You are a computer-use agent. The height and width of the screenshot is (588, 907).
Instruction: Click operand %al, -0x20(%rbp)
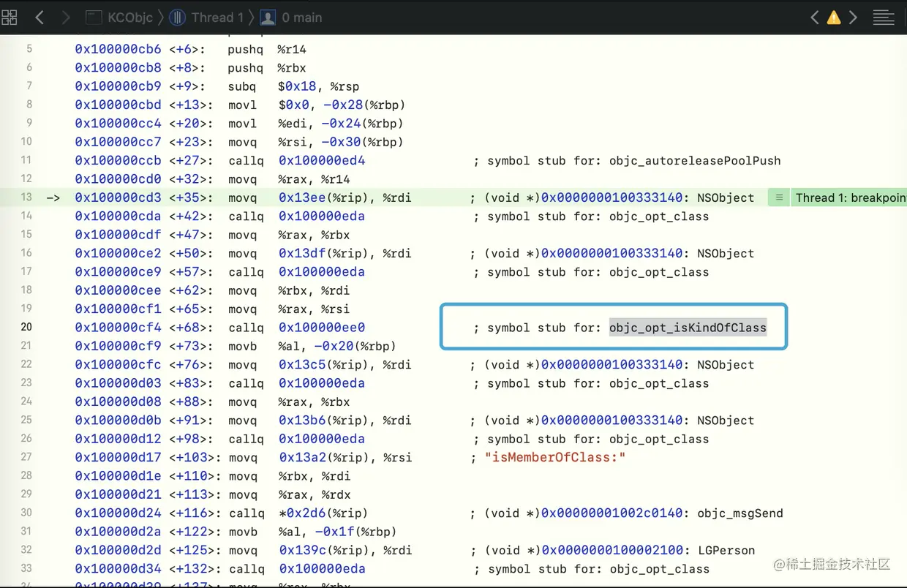click(337, 346)
